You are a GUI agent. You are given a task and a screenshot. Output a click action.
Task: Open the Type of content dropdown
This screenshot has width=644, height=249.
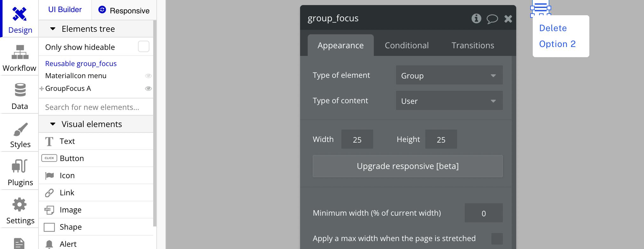[449, 100]
